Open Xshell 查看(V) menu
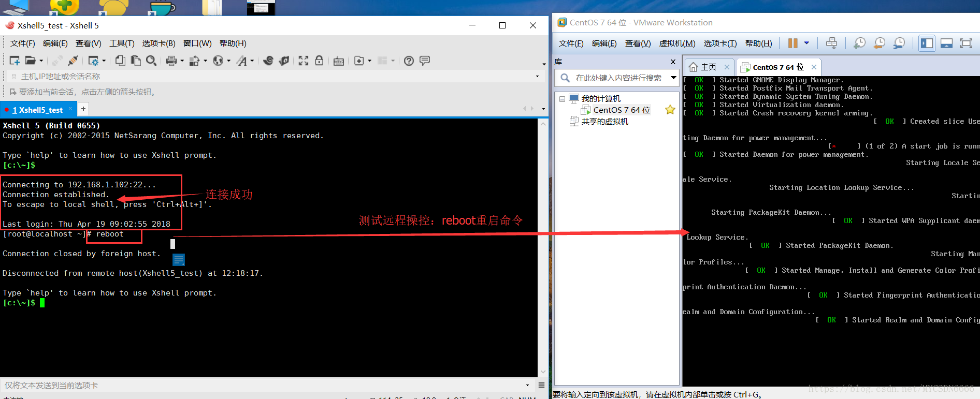 point(89,43)
